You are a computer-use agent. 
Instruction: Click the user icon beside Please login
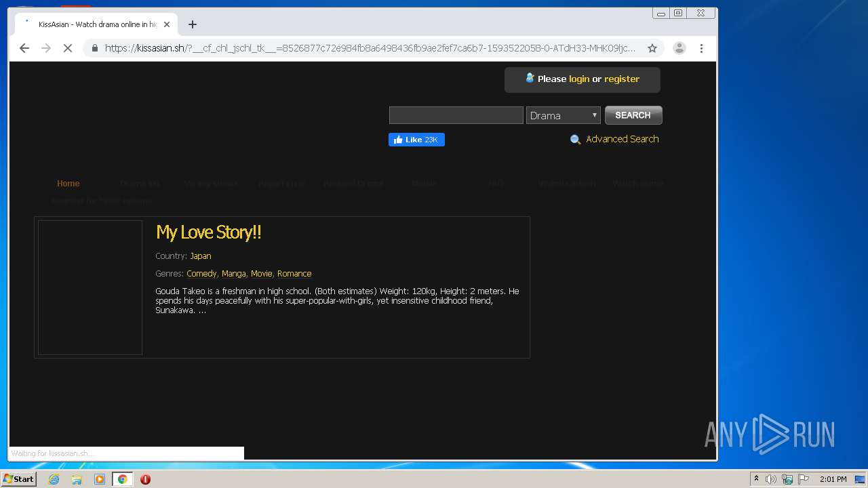pos(530,78)
